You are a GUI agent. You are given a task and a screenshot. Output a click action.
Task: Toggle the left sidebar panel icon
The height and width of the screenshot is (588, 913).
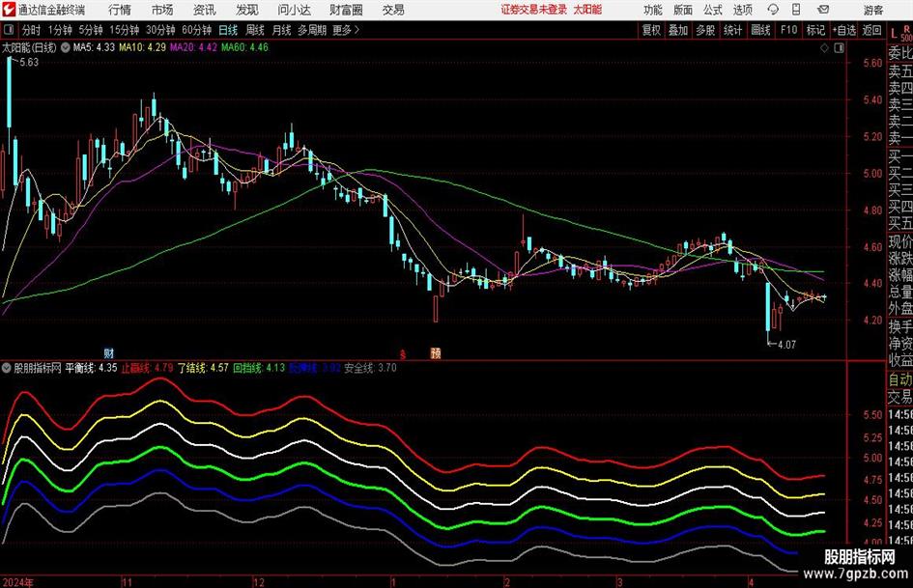coord(9,30)
